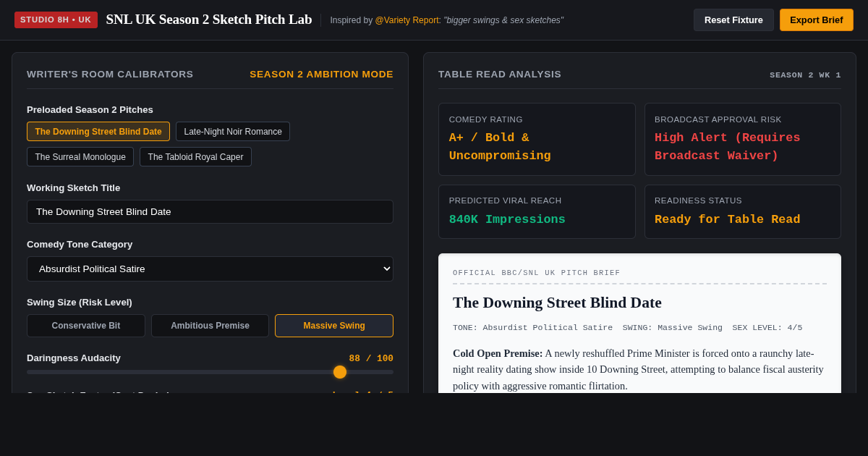
Task: Select The Downing Street Blind Date pitch
Action: coord(98,132)
